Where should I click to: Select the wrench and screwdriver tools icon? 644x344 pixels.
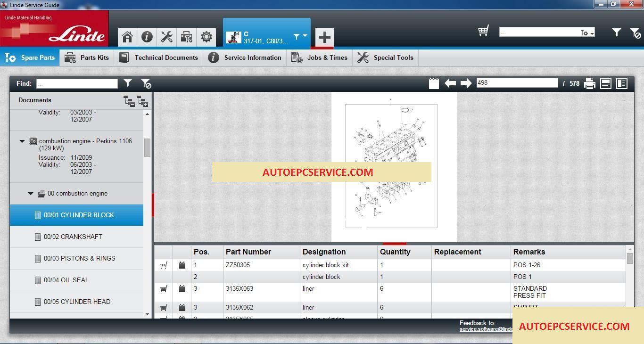166,37
